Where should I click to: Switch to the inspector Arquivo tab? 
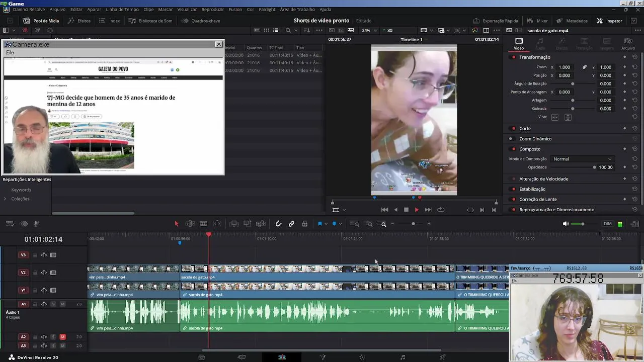tap(628, 44)
